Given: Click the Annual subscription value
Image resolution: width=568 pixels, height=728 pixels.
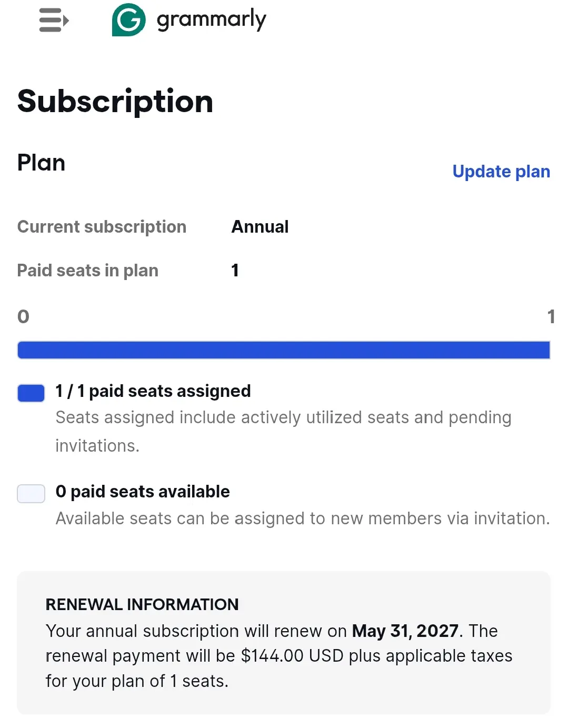Looking at the screenshot, I should (x=260, y=227).
